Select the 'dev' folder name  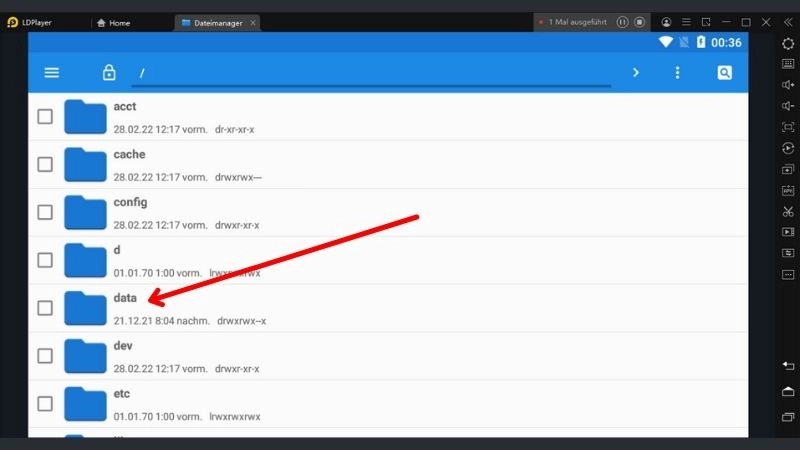tap(123, 346)
